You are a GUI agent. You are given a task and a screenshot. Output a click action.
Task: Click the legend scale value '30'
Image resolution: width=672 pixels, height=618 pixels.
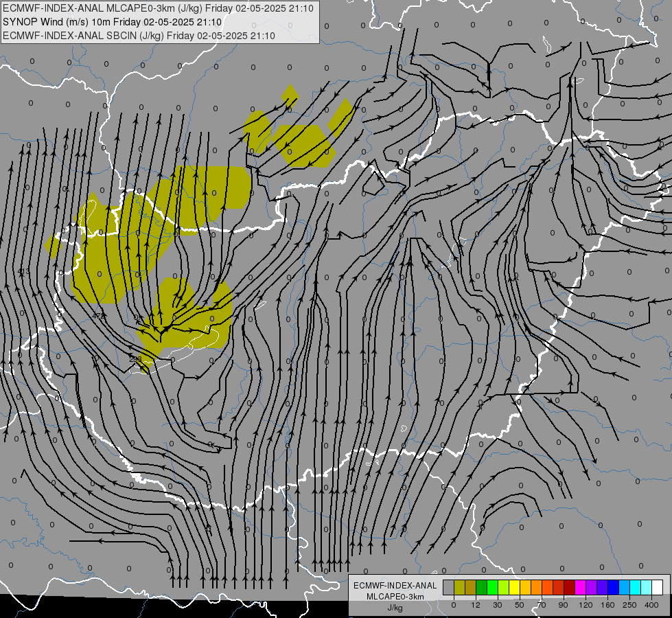[x=498, y=605]
